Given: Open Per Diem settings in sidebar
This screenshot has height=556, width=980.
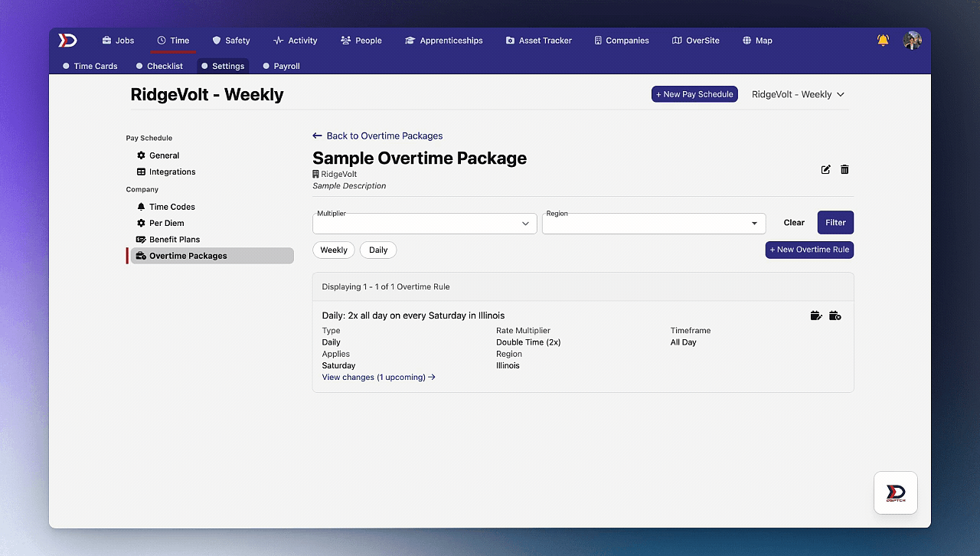Looking at the screenshot, I should (160, 223).
